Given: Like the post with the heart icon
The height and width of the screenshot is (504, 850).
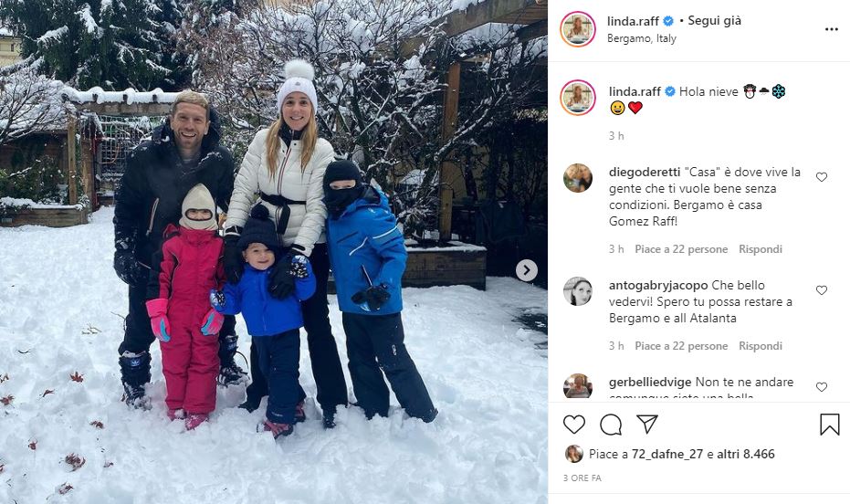Looking at the screenshot, I should click(574, 425).
